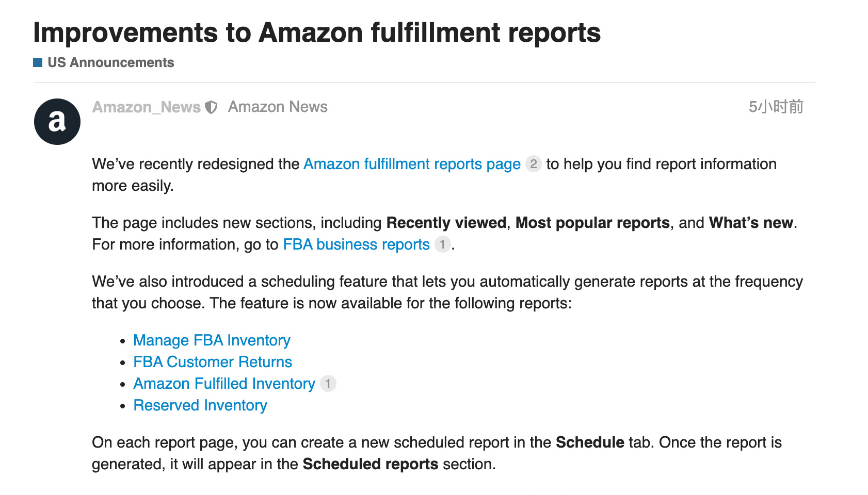This screenshot has width=868, height=495.
Task: Open the Reserved Inventory report
Action: coord(200,405)
